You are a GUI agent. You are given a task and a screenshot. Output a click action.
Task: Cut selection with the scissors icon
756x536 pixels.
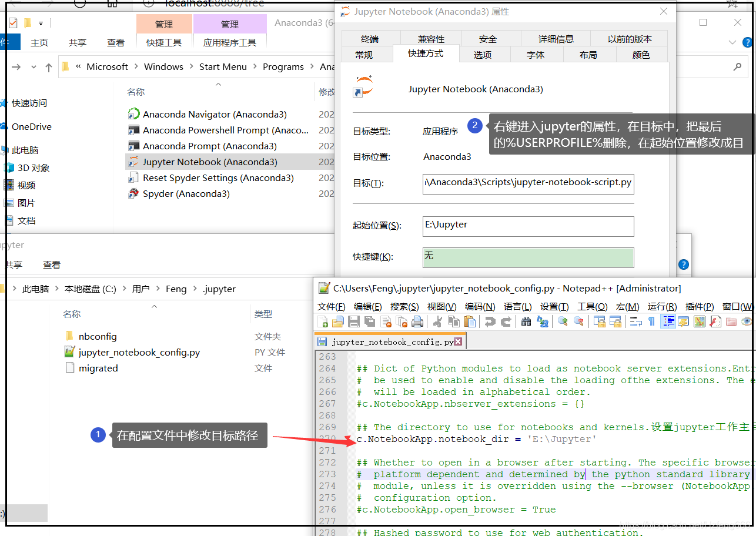pyautogui.click(x=436, y=321)
